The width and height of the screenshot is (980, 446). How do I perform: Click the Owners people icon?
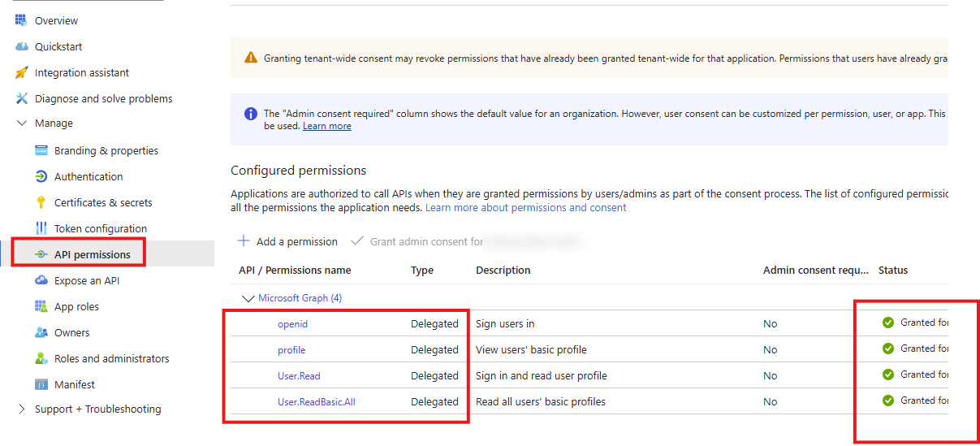[41, 332]
